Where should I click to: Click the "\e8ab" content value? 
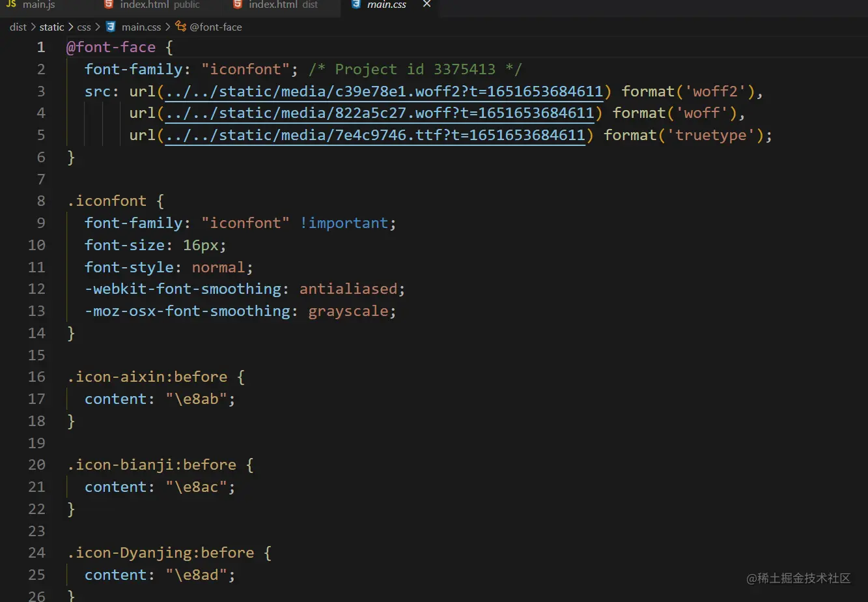(196, 399)
